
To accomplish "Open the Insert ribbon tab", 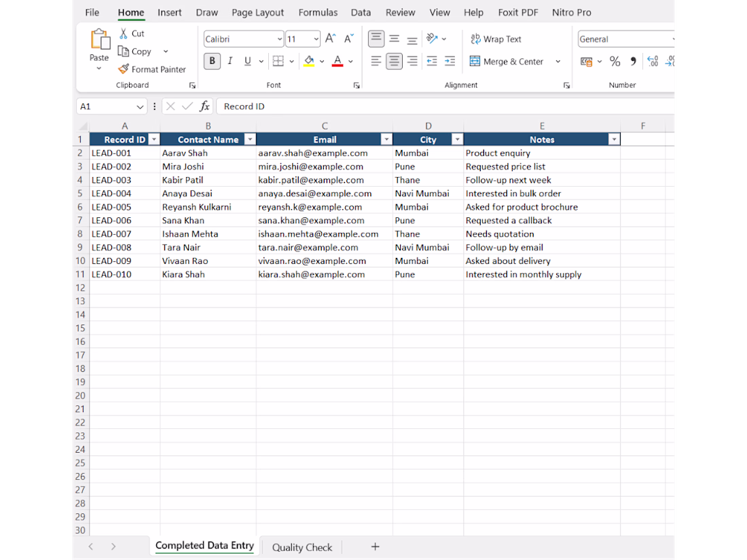I will point(170,12).
